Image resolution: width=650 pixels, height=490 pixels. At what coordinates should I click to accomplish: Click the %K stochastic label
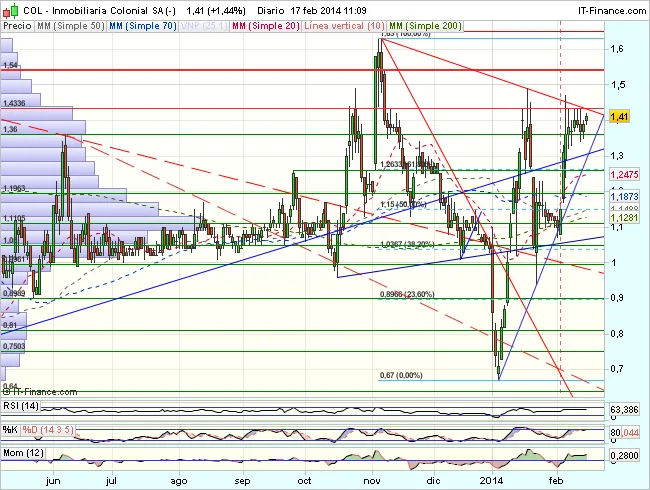coord(10,431)
